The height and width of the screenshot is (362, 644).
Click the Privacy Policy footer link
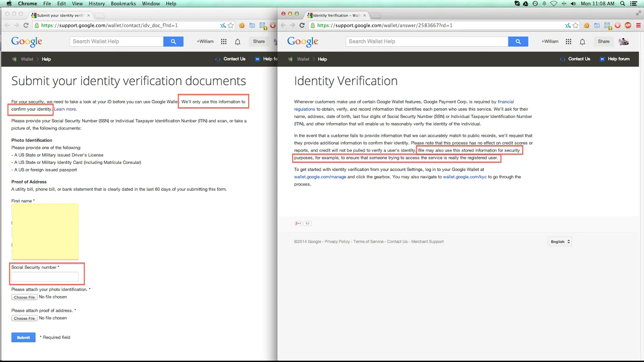point(337,242)
